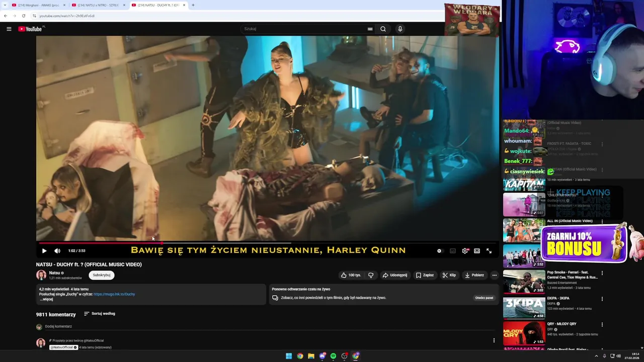Open the live chat replay panel (Otwórz panel)

(484, 298)
